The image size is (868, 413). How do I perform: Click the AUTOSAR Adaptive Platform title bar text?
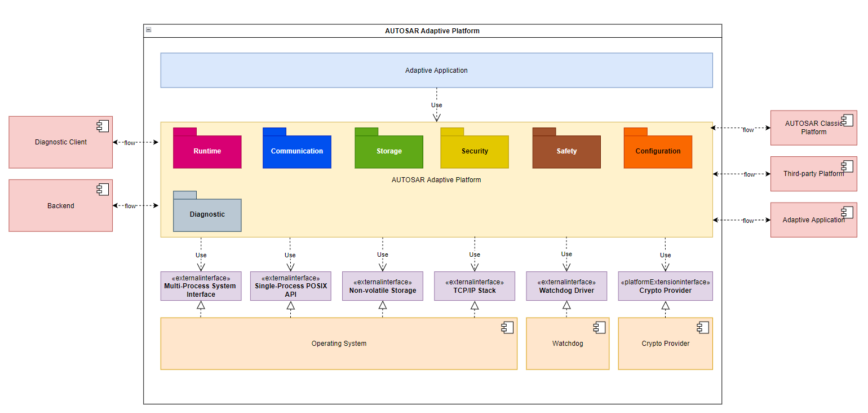pyautogui.click(x=432, y=30)
